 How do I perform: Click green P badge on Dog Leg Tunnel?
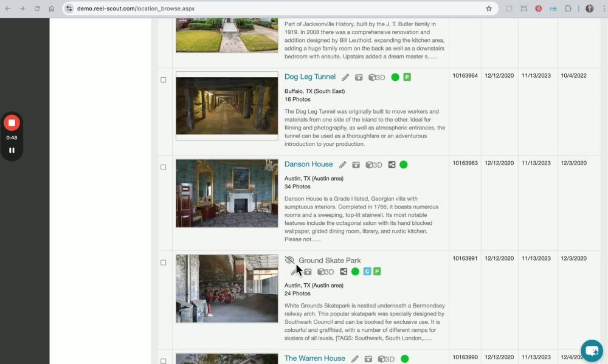tap(407, 77)
